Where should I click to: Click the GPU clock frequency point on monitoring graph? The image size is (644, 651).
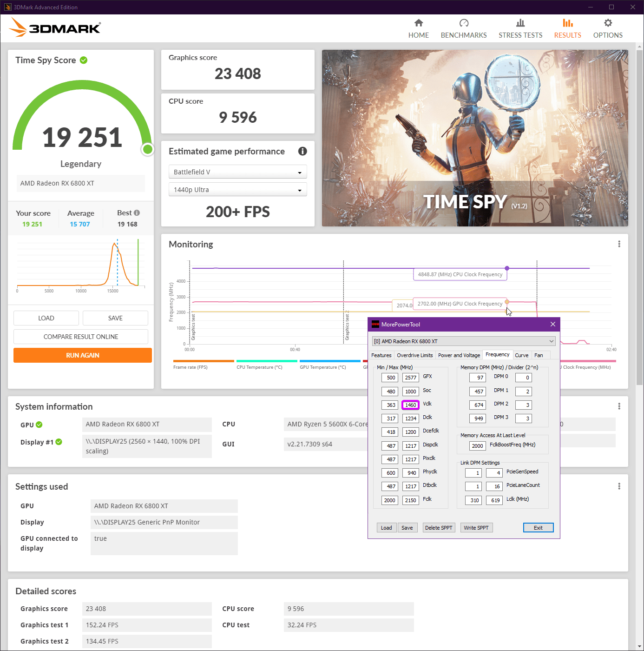(x=507, y=302)
